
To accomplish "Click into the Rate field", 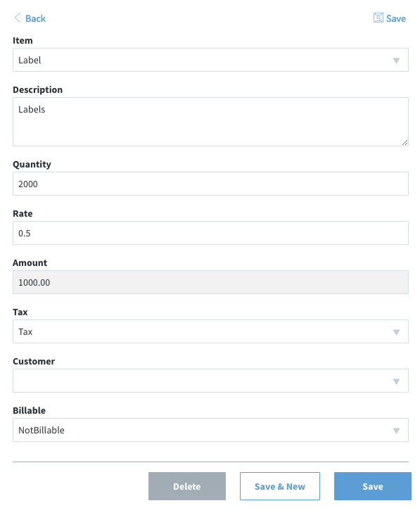I will point(210,233).
